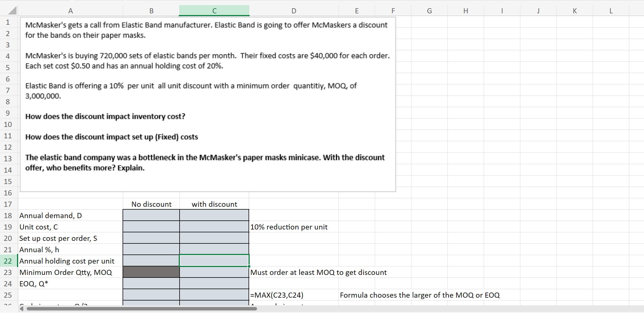Select the =MAX(C23,C24) text cell
This screenshot has height=313, width=644.
[x=277, y=295]
